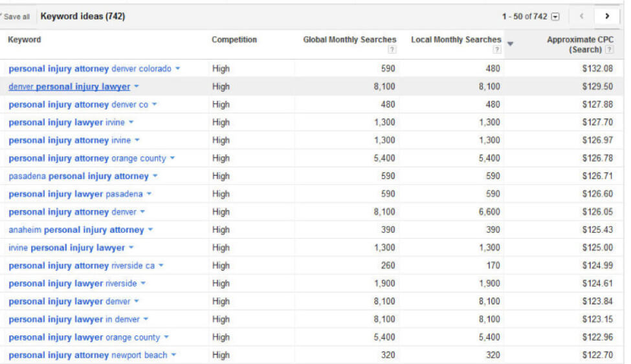631x364 pixels.
Task: Expand dropdown for personal injury attorney irvine
Action: (x=137, y=140)
